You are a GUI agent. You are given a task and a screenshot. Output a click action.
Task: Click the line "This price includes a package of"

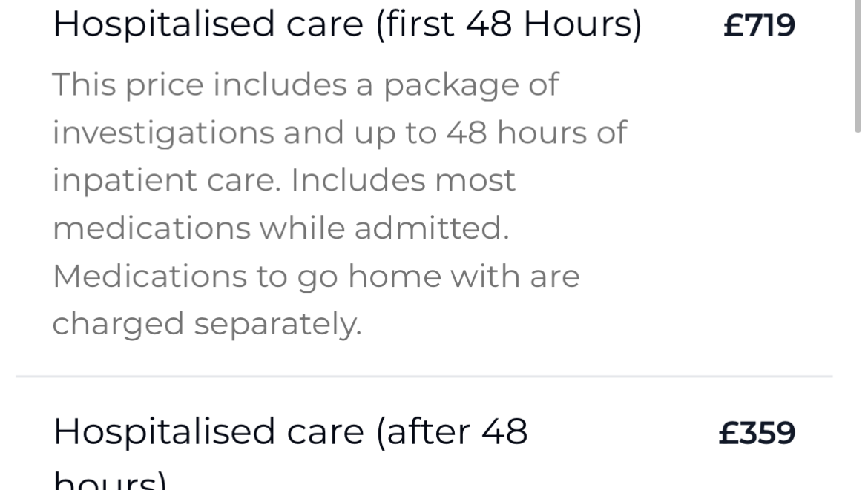305,85
